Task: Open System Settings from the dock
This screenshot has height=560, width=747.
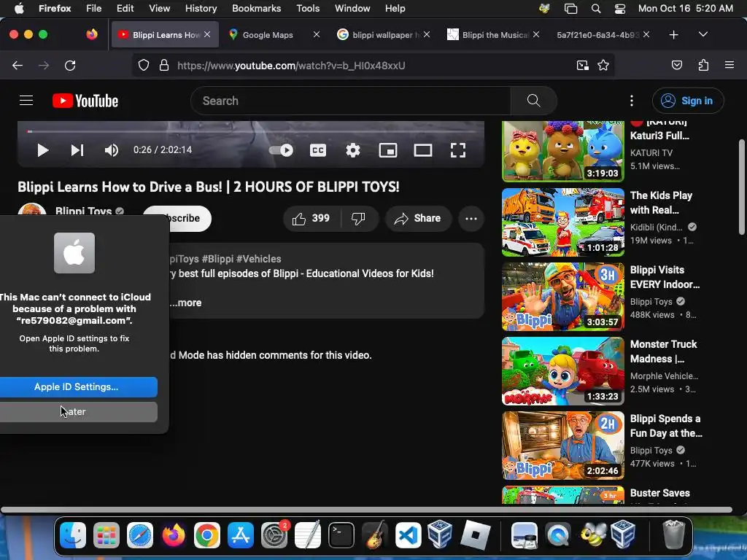Action: click(x=274, y=535)
